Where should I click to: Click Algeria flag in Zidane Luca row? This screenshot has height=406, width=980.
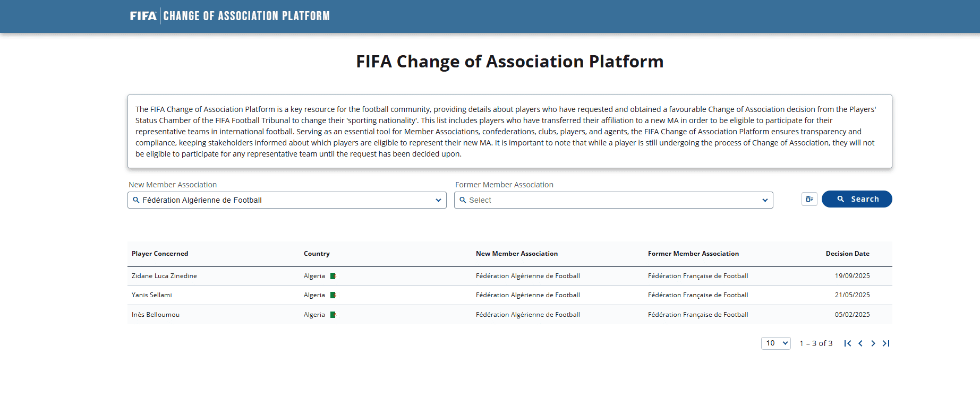(x=333, y=276)
